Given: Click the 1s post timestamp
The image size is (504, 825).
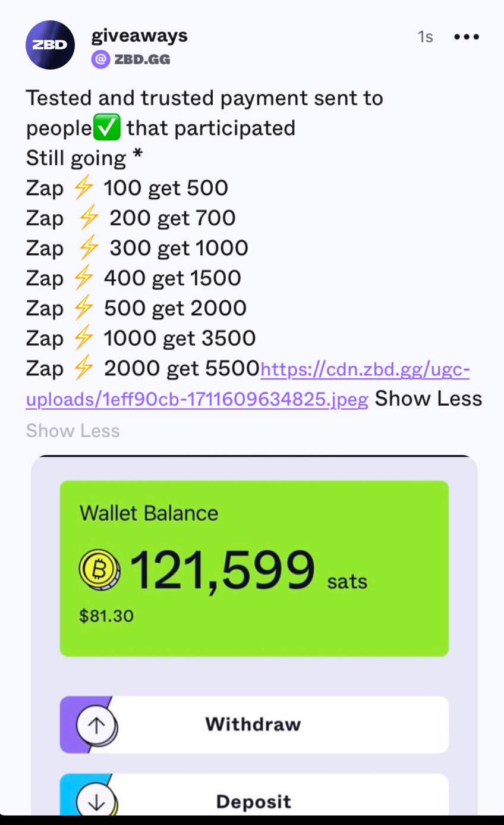Looking at the screenshot, I should pyautogui.click(x=425, y=37).
